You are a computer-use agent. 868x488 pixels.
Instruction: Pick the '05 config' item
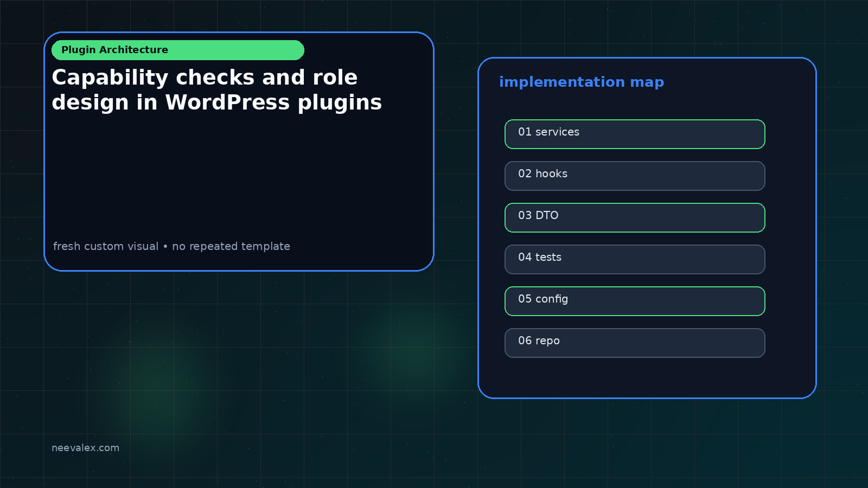coord(635,301)
